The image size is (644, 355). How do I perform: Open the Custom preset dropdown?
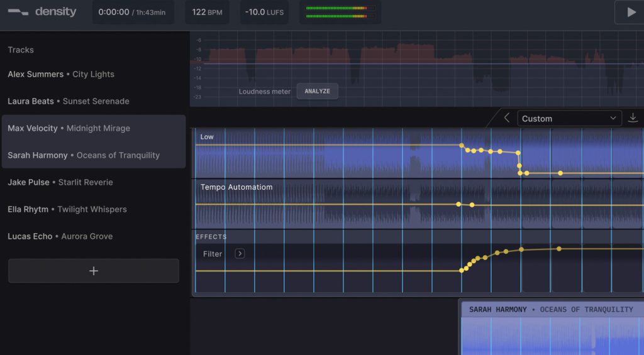click(x=569, y=118)
